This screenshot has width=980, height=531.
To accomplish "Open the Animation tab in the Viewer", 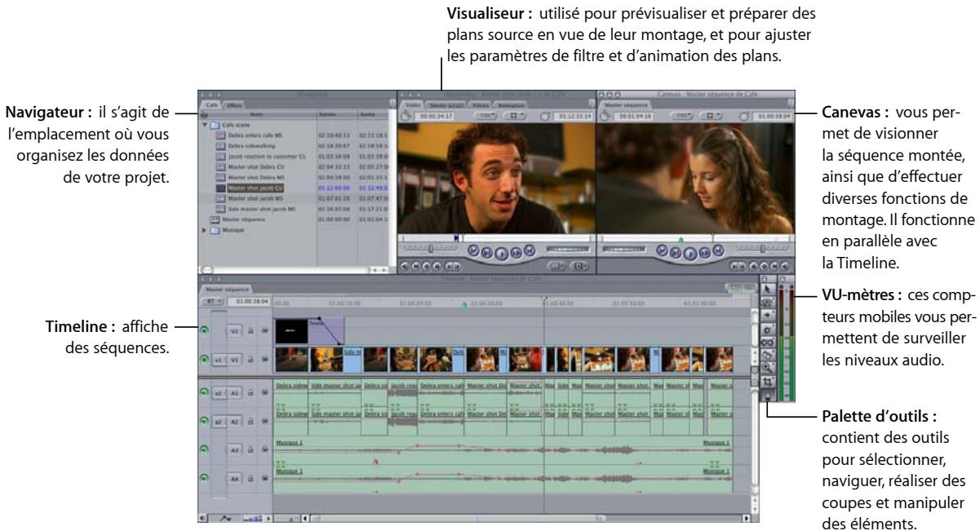I will pyautogui.click(x=511, y=104).
